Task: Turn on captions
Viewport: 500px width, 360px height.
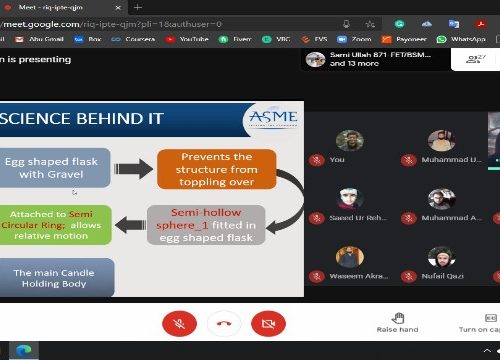Action: click(490, 323)
